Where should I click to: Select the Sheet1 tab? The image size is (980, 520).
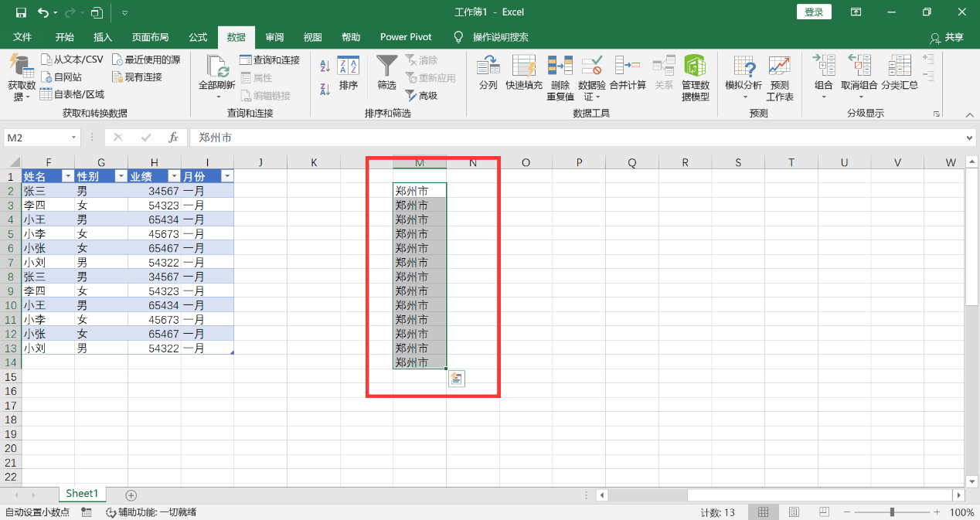tap(82, 494)
